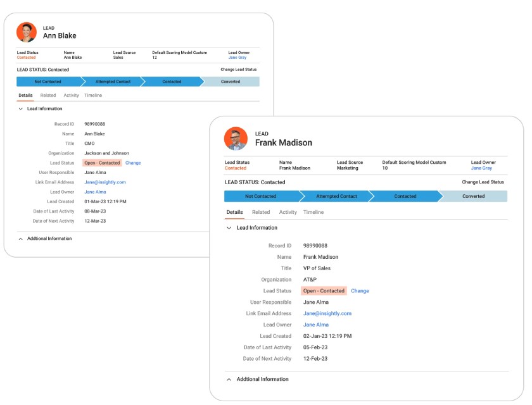532x405 pixels.
Task: Click User Responsible Jane Alma for Ann Blake
Action: 95,173
